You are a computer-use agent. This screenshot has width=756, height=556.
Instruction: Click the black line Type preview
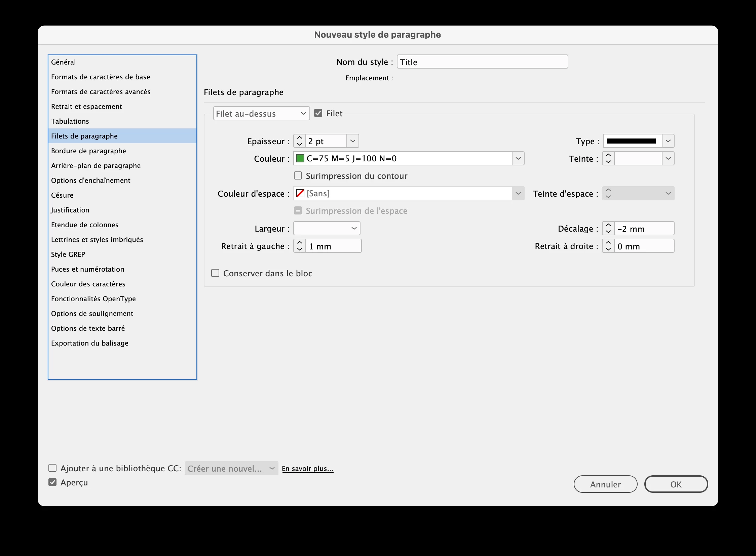point(632,141)
